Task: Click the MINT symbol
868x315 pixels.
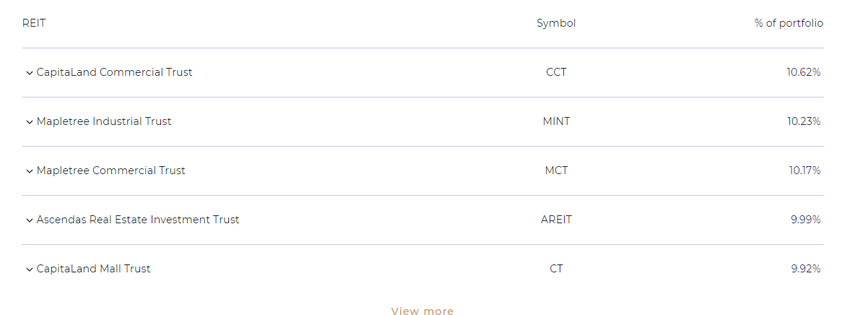Action: 556,121
